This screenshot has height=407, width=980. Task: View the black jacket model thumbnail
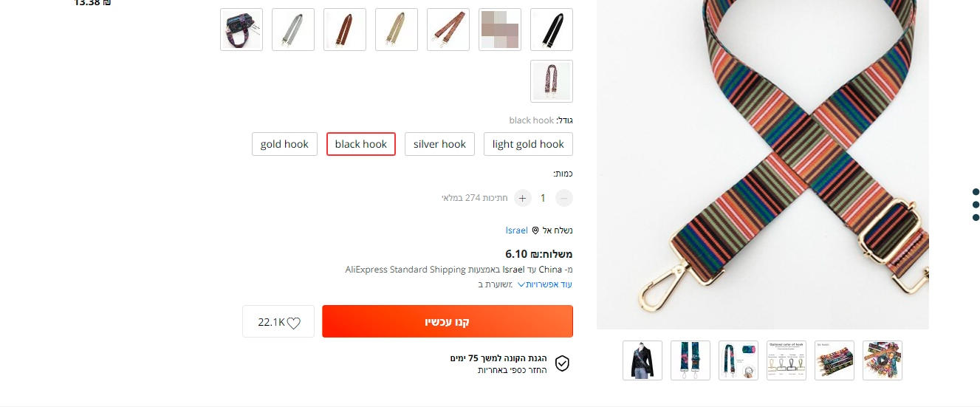[643, 360]
